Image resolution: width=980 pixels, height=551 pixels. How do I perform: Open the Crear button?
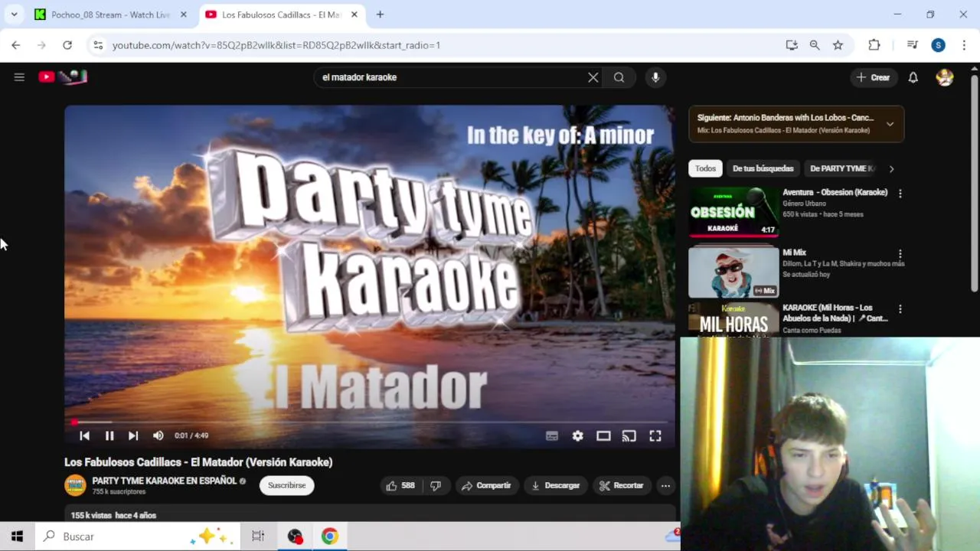(873, 77)
